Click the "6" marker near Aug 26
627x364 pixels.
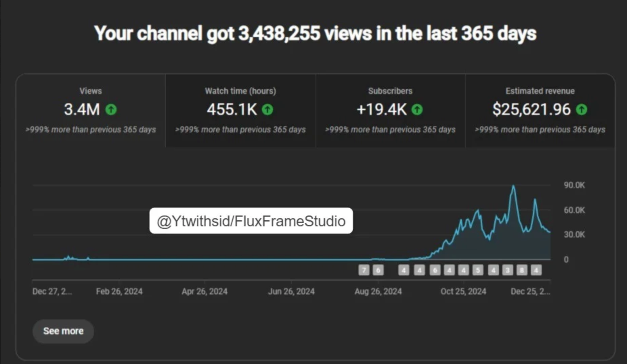coord(378,270)
